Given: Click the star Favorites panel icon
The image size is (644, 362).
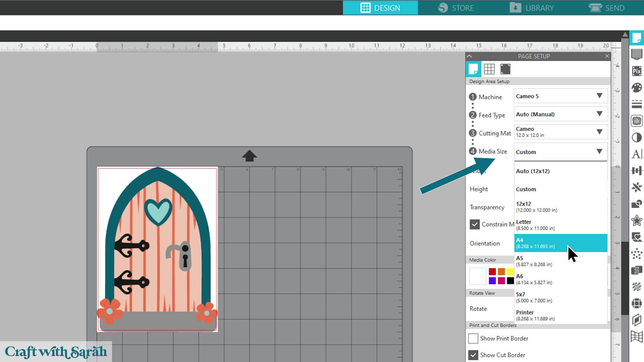Looking at the screenshot, I should 636,221.
